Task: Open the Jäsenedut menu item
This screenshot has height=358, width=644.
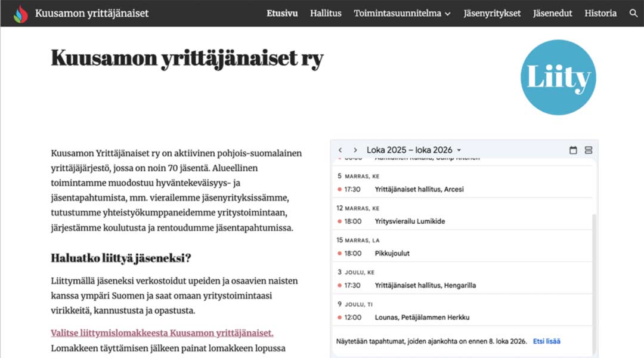Action: coord(552,13)
